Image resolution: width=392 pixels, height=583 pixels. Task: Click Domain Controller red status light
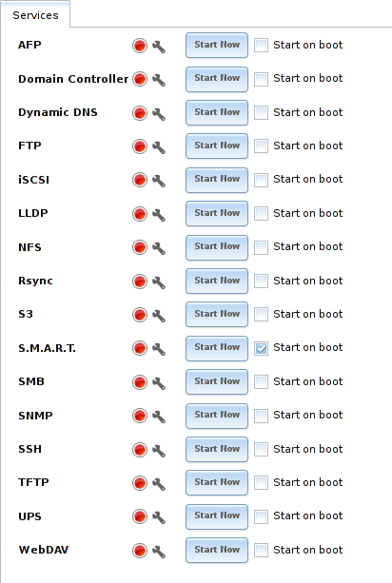click(140, 79)
